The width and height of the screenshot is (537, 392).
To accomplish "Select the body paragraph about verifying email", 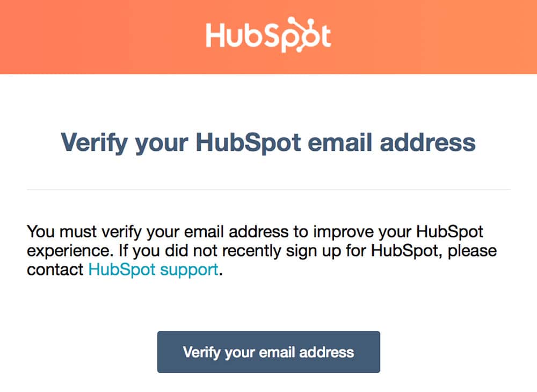I will (x=262, y=250).
